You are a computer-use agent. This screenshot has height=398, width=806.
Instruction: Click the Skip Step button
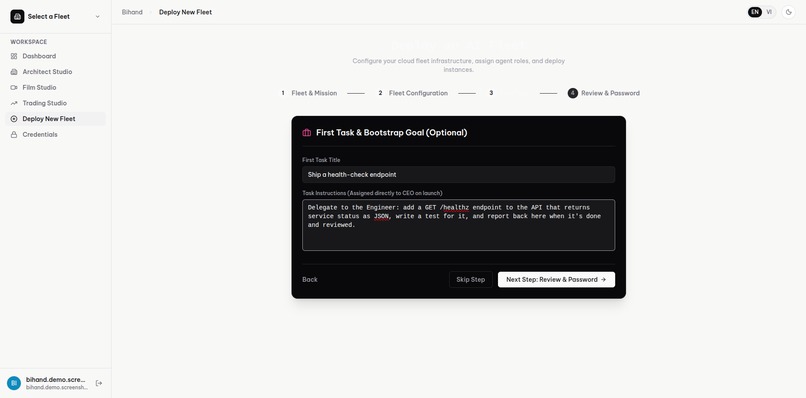coord(471,280)
